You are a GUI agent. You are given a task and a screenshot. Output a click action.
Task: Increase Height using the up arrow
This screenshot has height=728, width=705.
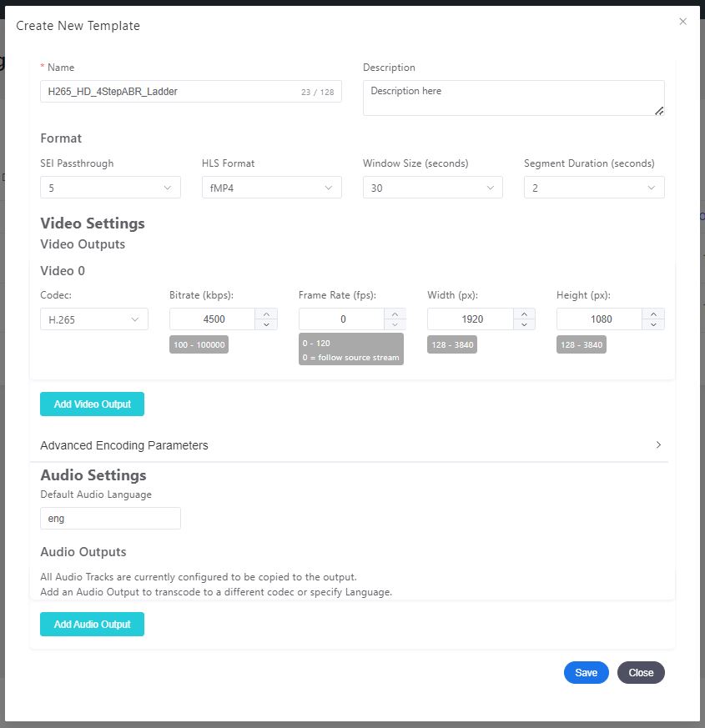(x=653, y=314)
